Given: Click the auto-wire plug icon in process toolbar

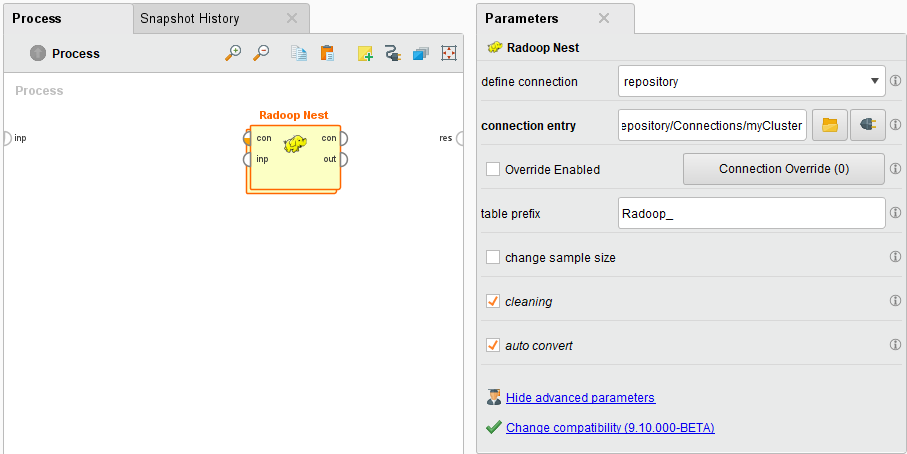Looking at the screenshot, I should click(x=392, y=53).
